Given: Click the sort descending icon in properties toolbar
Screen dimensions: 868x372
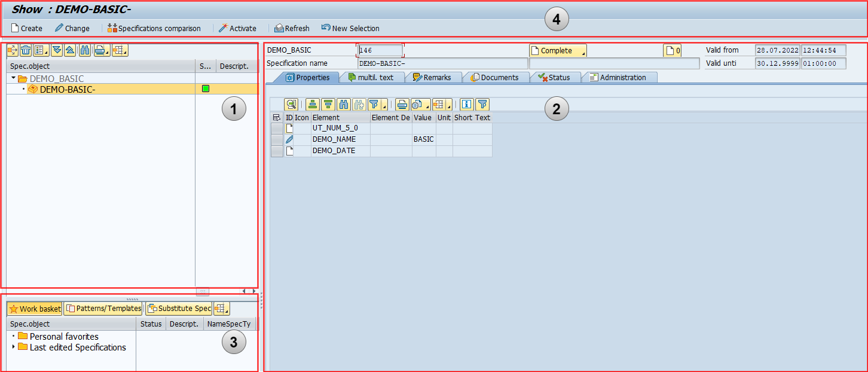Looking at the screenshot, I should coord(328,104).
